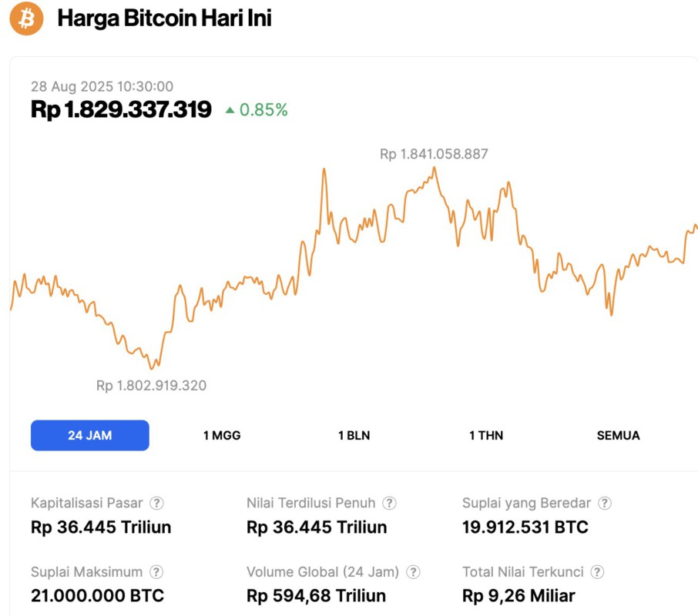The image size is (698, 616).
Task: Open the Suplai Maksimum help icon
Action: (x=157, y=572)
